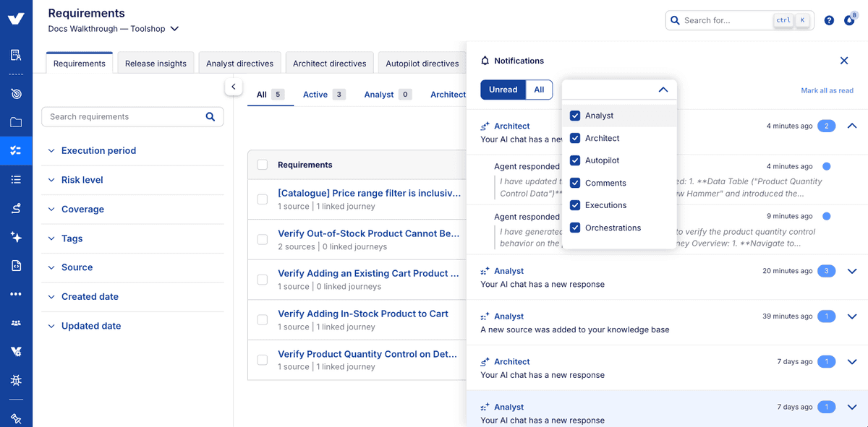Click the pin icon at the sidebar bottom
The height and width of the screenshot is (427, 868).
coord(16,418)
